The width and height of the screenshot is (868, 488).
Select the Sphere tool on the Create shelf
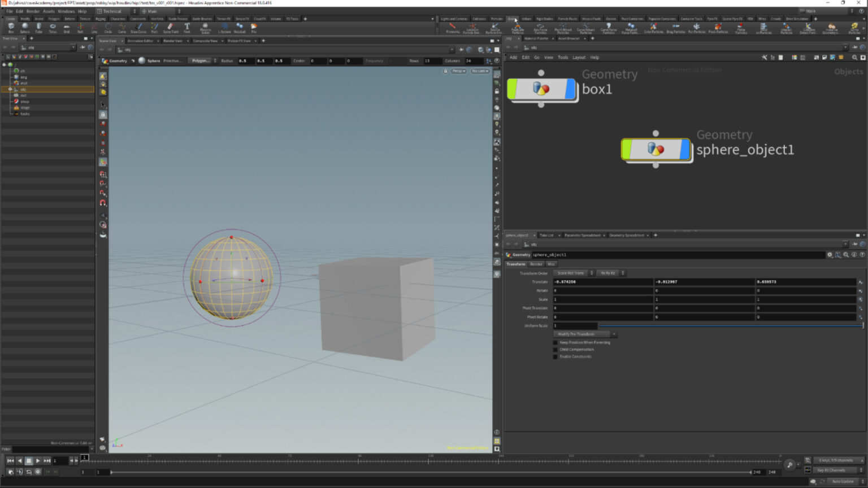click(x=25, y=27)
